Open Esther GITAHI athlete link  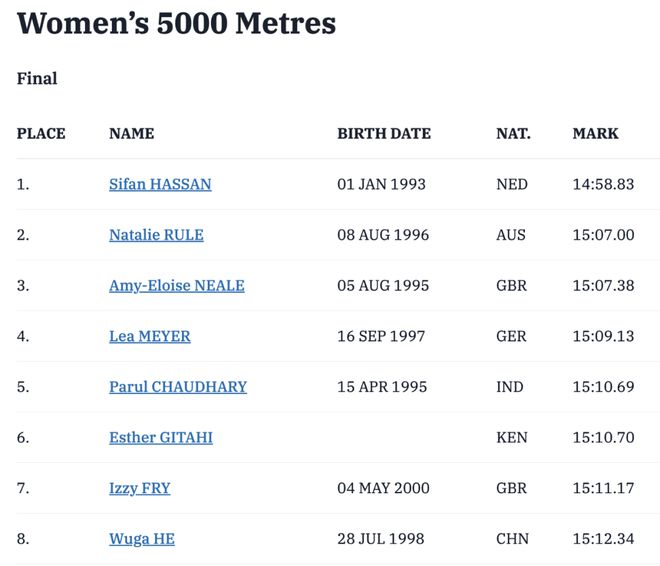tap(161, 438)
